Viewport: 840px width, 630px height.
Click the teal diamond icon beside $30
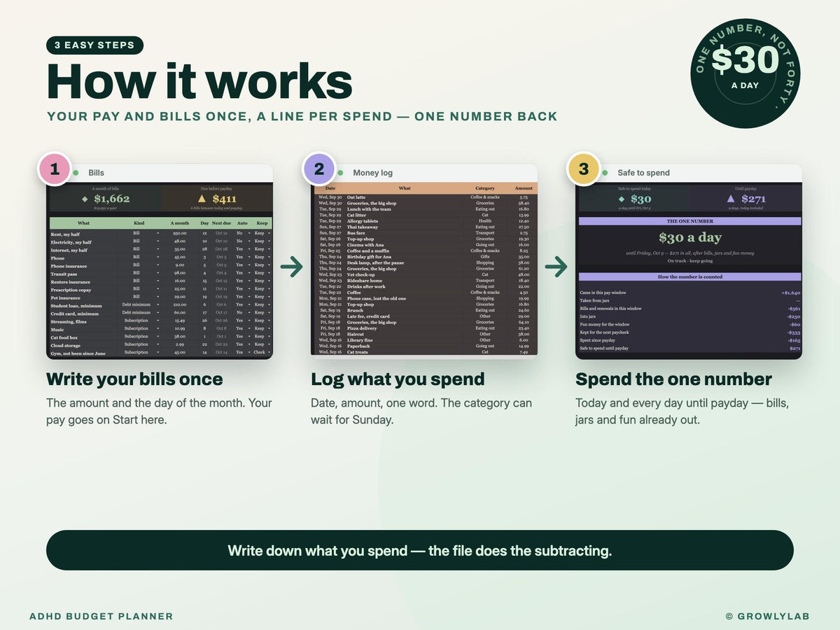coord(622,199)
